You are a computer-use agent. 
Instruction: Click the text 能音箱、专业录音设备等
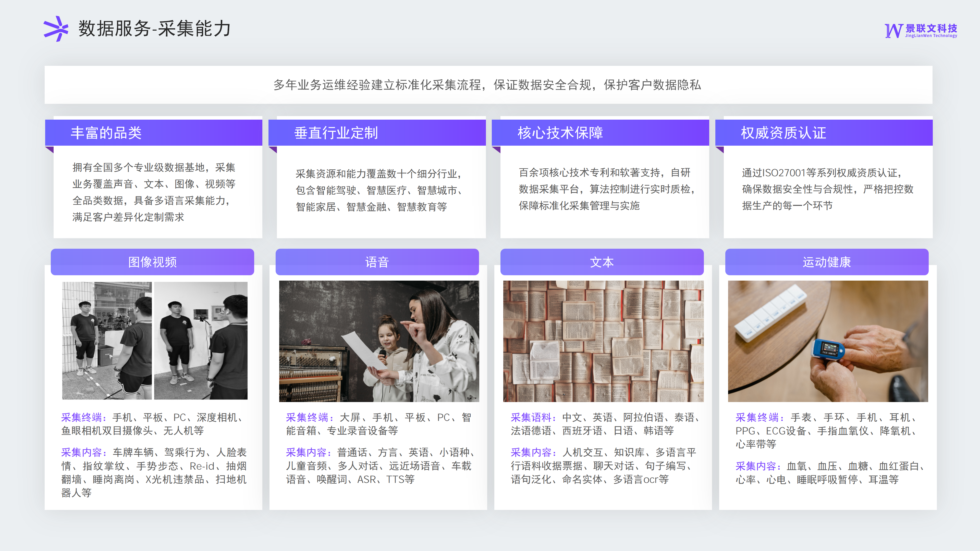342,431
